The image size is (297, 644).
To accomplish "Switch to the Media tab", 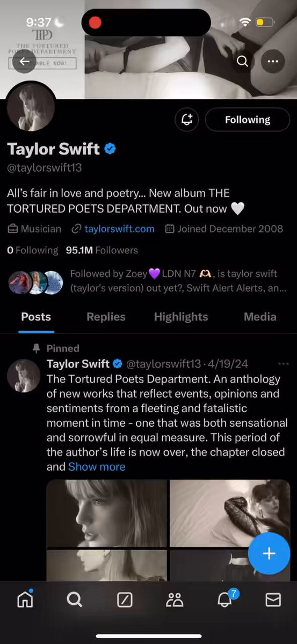I will [x=260, y=317].
